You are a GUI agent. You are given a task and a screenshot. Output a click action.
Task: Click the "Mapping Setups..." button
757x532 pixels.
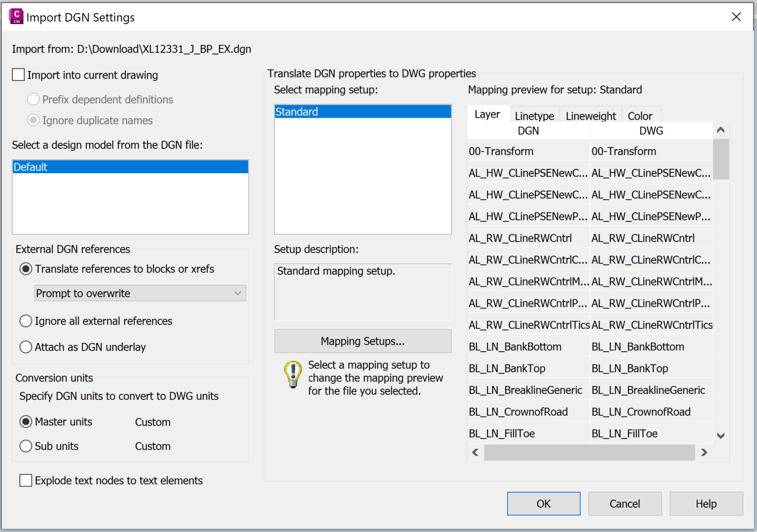coord(363,341)
